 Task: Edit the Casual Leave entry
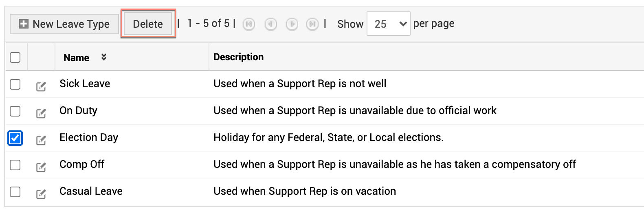click(41, 194)
